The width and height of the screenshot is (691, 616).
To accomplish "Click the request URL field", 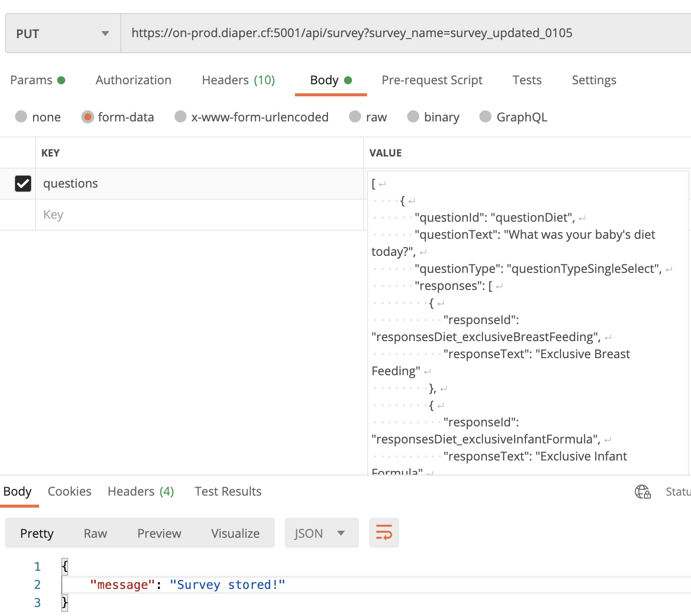I will (x=406, y=33).
